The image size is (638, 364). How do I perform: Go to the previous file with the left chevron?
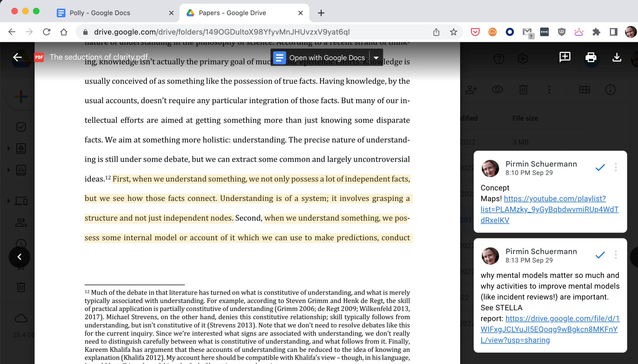pyautogui.click(x=19, y=257)
